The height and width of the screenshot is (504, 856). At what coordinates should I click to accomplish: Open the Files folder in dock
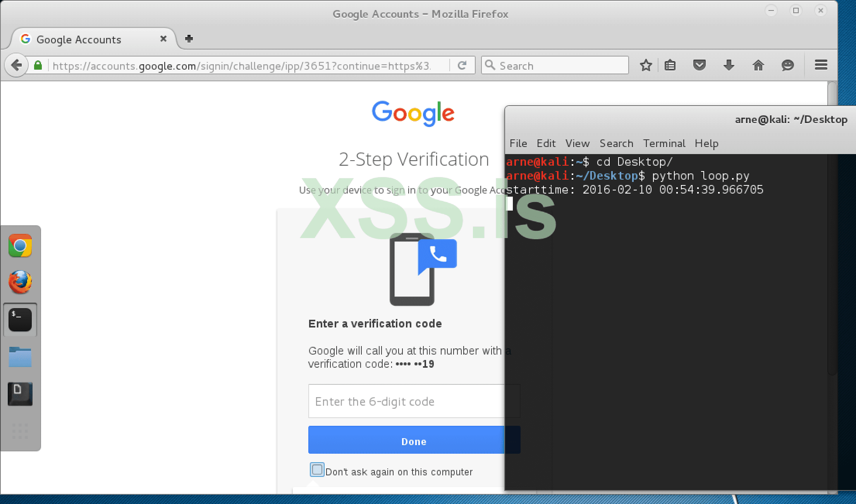[20, 357]
